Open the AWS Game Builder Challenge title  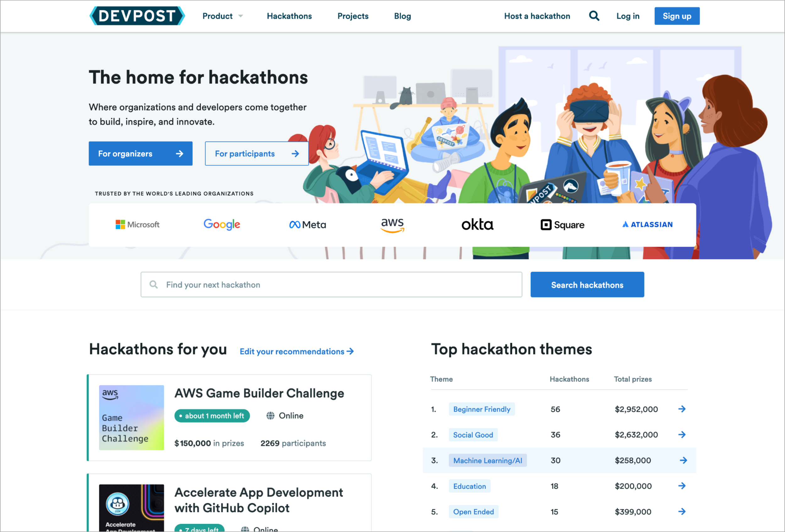259,394
